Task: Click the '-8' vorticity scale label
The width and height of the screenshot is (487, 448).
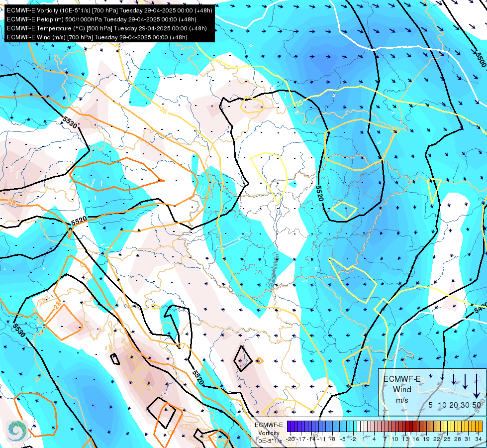Action: pyautogui.click(x=332, y=440)
